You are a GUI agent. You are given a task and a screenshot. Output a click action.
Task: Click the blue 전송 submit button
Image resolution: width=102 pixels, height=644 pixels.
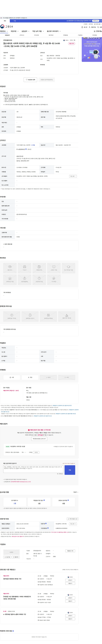(70, 470)
